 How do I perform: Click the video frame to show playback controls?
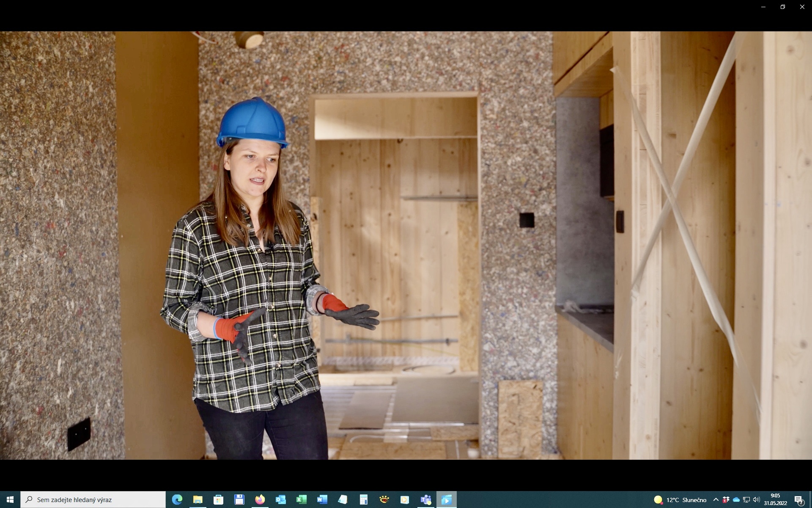click(x=406, y=246)
